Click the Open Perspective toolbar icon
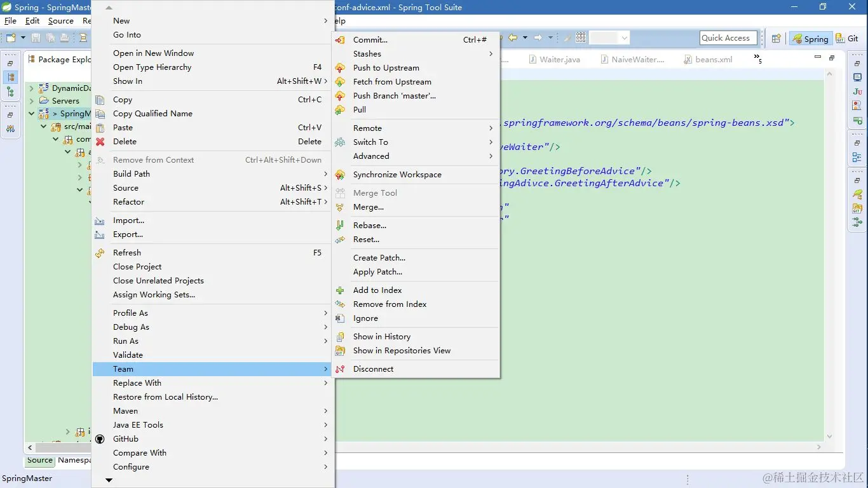Image resolution: width=868 pixels, height=488 pixels. click(776, 38)
